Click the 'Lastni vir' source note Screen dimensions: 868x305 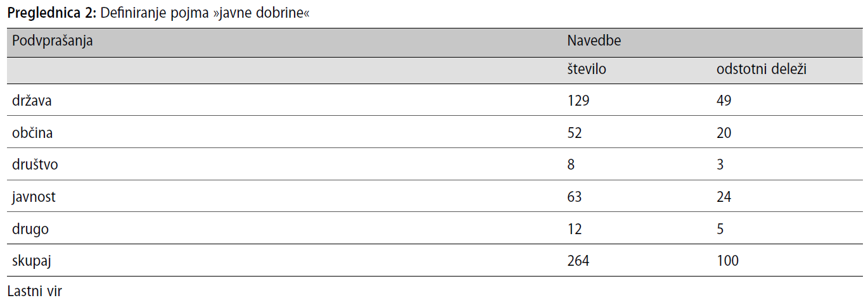click(x=34, y=291)
